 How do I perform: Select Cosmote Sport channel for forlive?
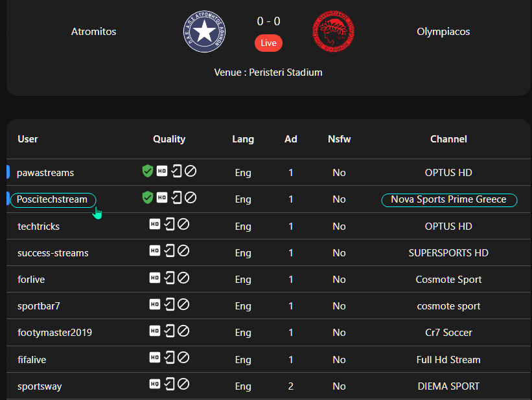[x=448, y=280]
